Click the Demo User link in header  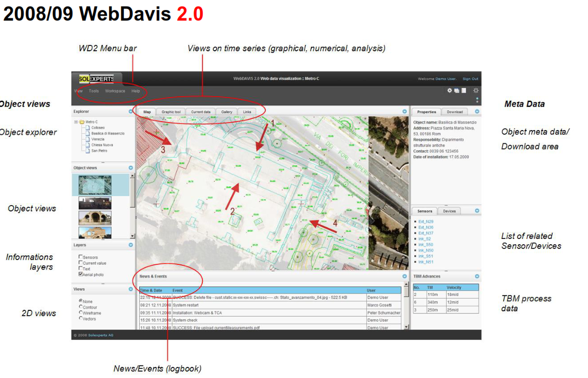coord(446,79)
